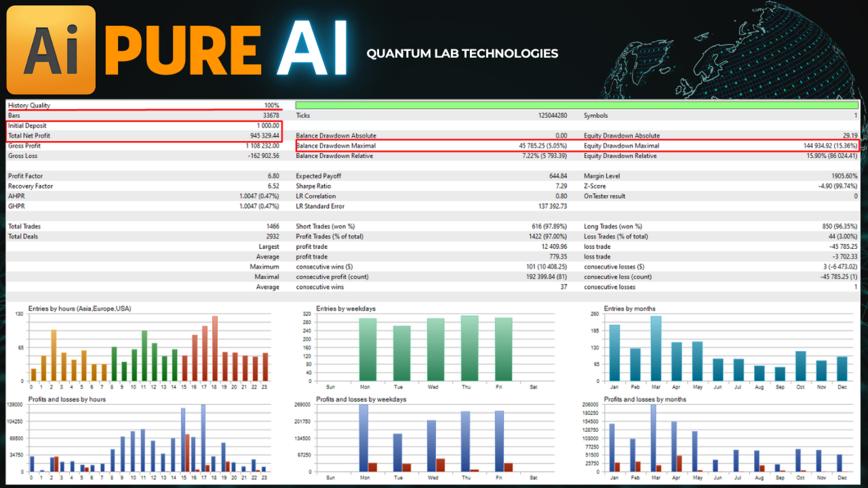The width and height of the screenshot is (868, 488).
Task: Click the Mon bar in Entries by weekdays
Action: coord(368,350)
